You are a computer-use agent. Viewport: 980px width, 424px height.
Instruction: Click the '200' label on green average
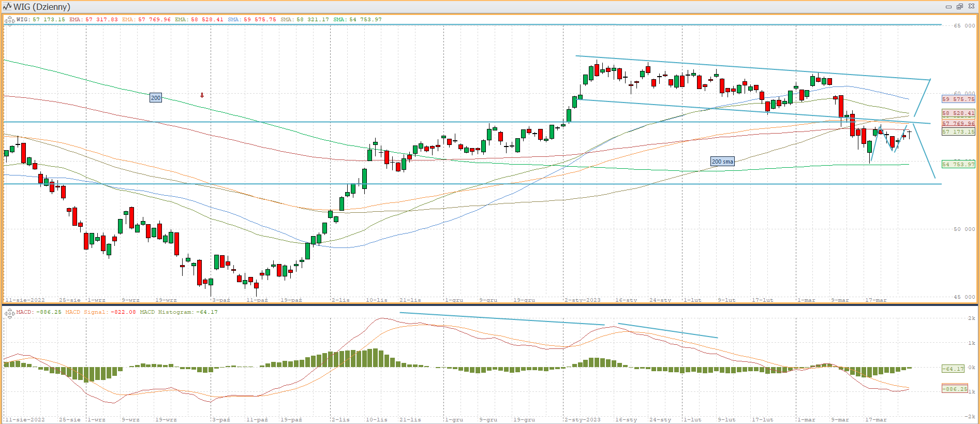[x=156, y=98]
